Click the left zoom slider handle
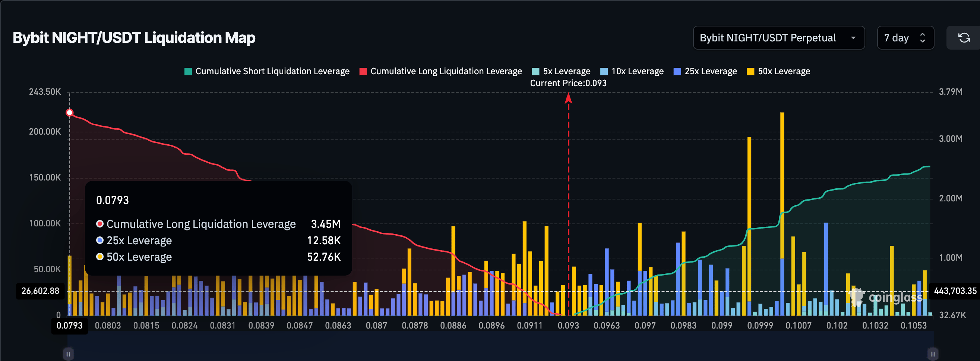Screen dimensions: 980x361 68,354
